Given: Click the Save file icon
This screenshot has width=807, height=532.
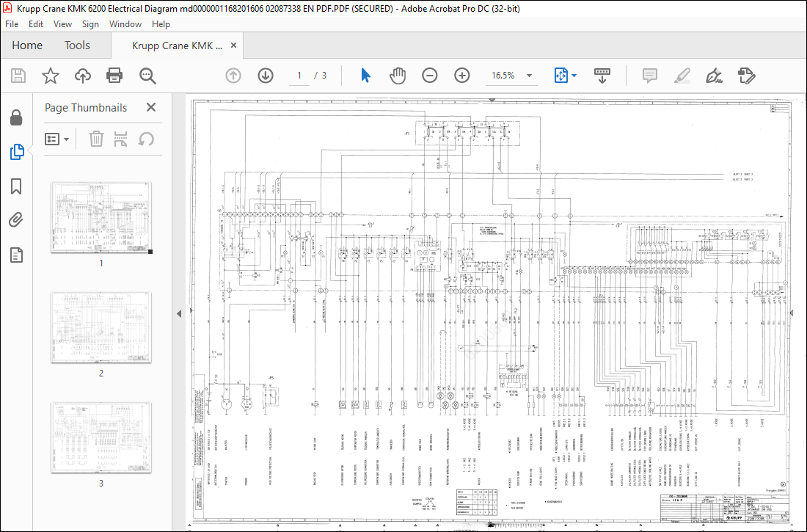Looking at the screenshot, I should pyautogui.click(x=18, y=76).
